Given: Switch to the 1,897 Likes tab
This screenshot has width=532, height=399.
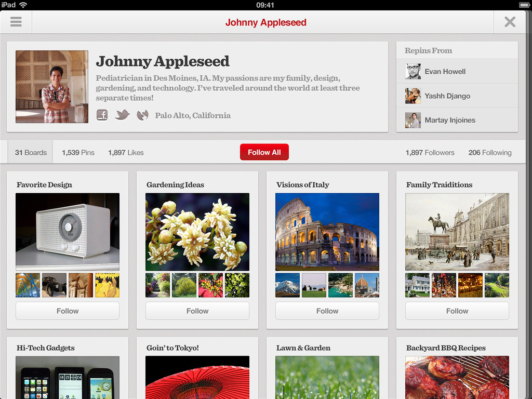Looking at the screenshot, I should pos(126,153).
